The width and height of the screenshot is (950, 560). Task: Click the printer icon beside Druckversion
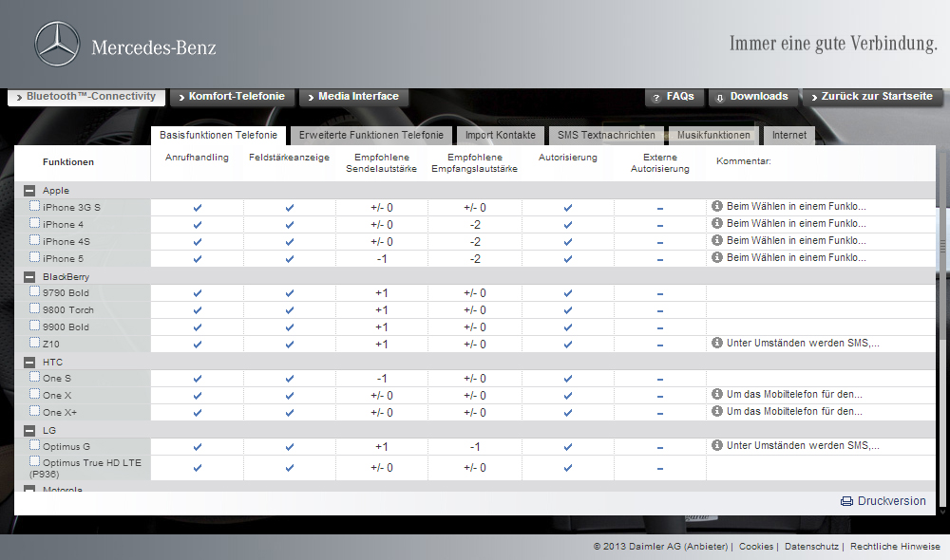click(846, 501)
